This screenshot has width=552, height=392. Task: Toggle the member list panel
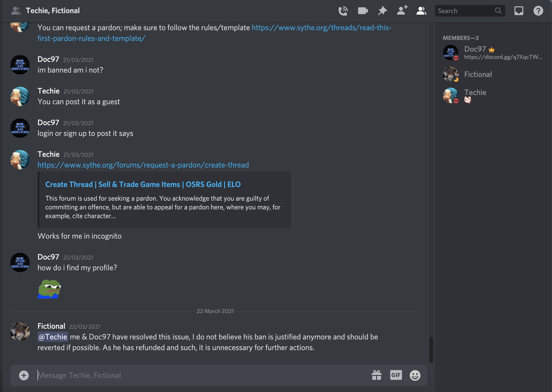click(421, 11)
